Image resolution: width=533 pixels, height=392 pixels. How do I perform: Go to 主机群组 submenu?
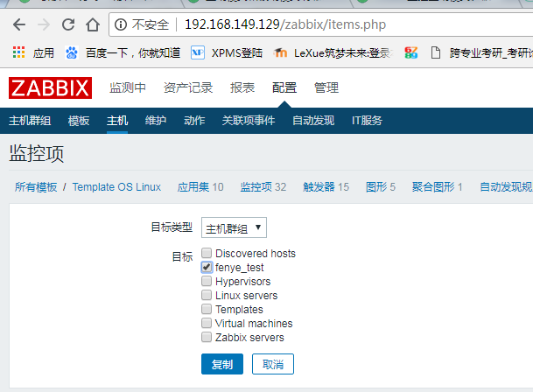(30, 121)
